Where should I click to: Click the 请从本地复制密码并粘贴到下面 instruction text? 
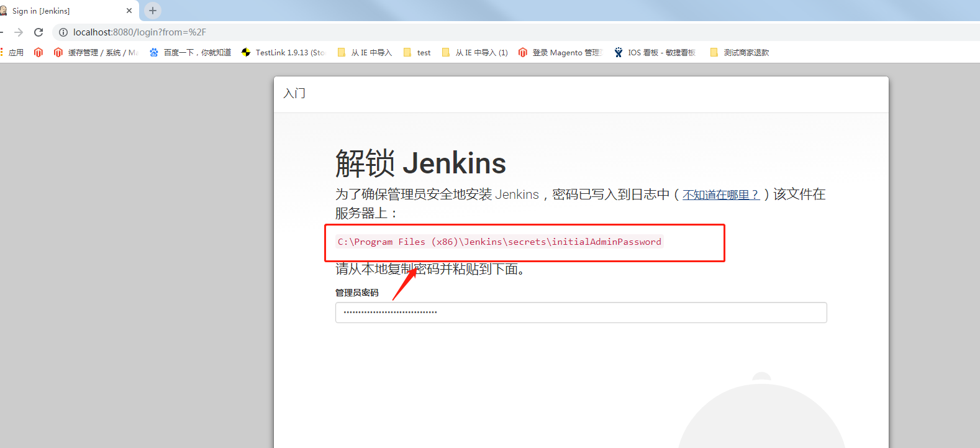tap(431, 269)
